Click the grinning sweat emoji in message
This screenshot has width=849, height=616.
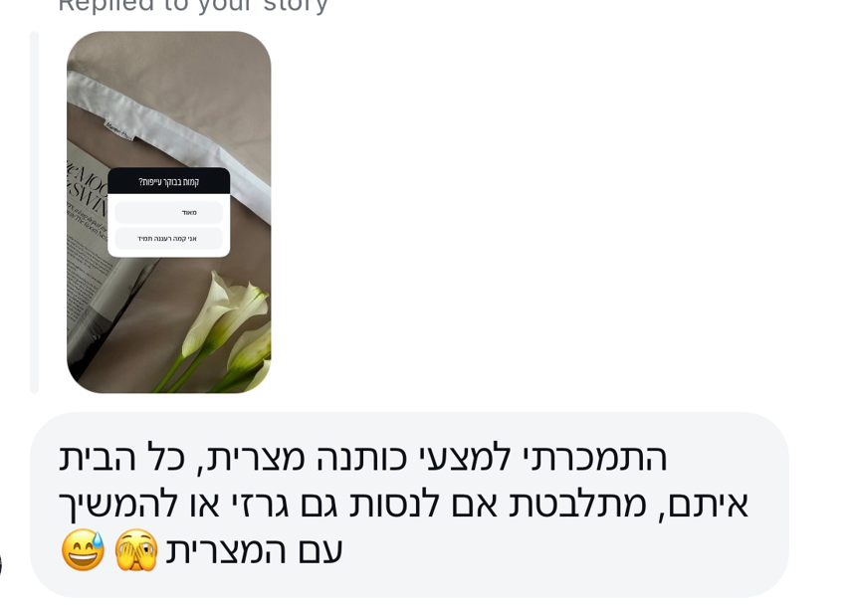point(83,550)
